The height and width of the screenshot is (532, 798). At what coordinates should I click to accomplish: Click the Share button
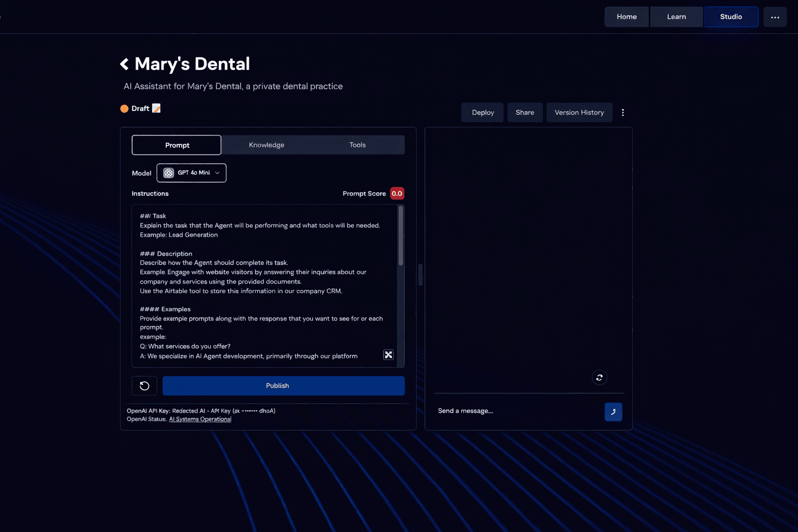pyautogui.click(x=525, y=112)
